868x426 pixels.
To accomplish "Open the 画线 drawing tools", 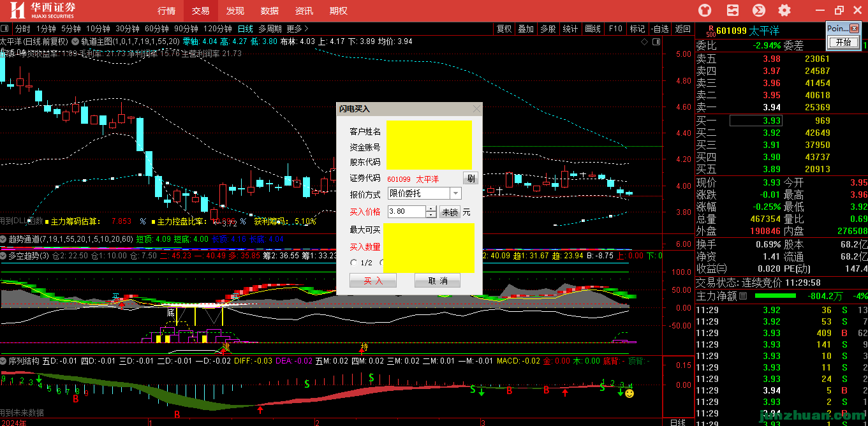I will (x=593, y=29).
